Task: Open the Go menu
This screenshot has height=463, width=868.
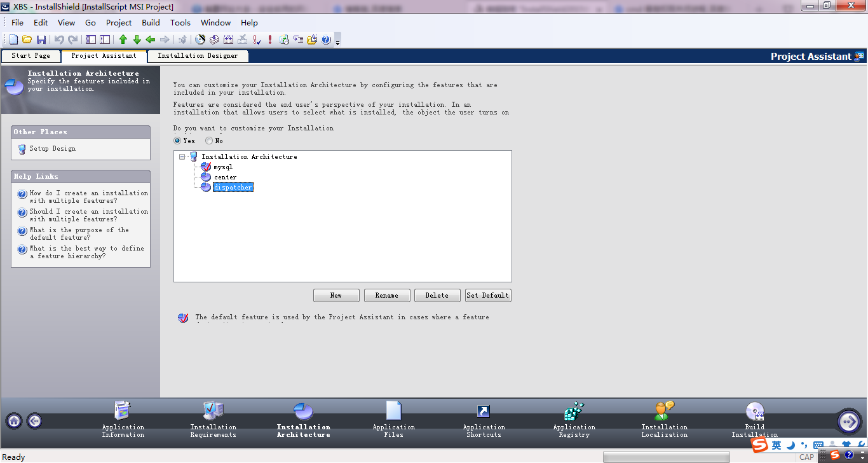Action: 90,22
